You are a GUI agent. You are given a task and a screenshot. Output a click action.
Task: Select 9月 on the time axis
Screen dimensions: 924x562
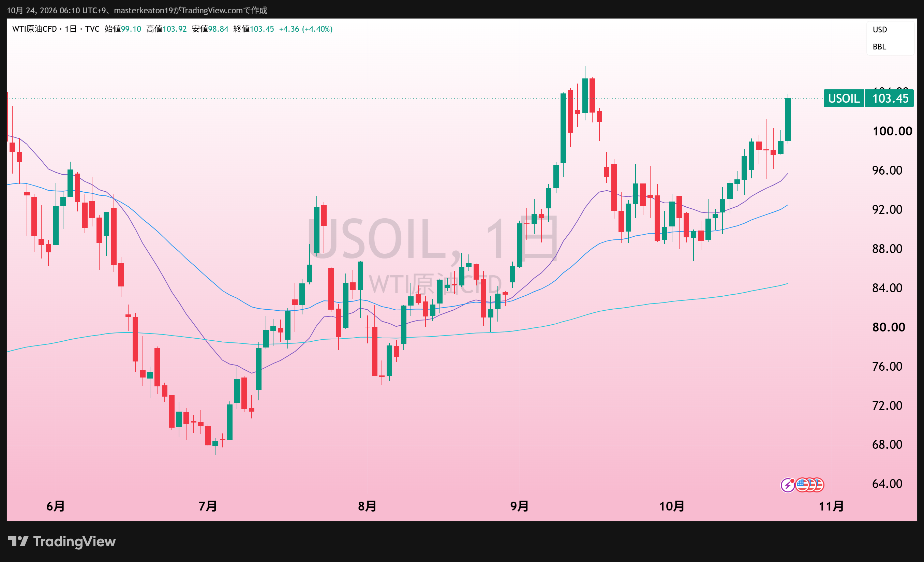519,506
